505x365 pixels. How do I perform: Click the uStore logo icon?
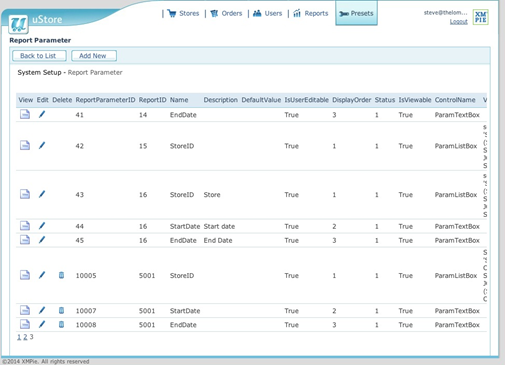[18, 24]
